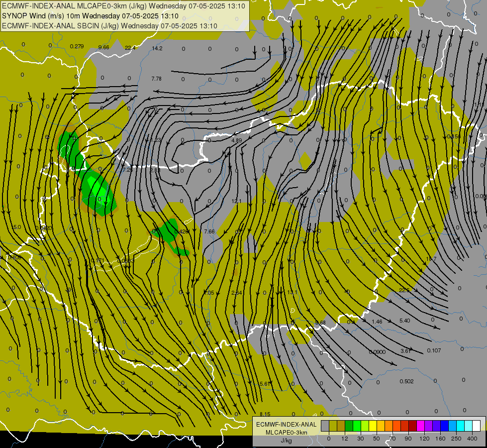Click the white swatch at the legend end
Screen dimensions: 487x448
[x=477, y=426]
